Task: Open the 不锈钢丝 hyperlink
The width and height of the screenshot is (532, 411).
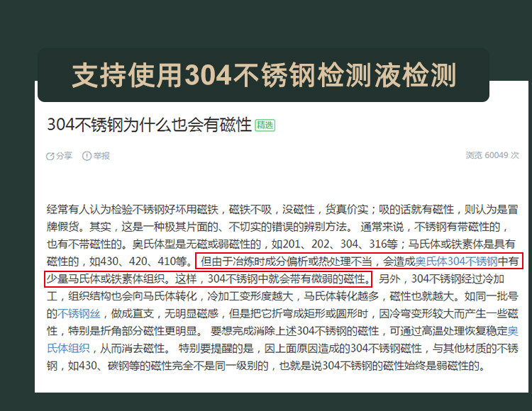Action: (79, 314)
